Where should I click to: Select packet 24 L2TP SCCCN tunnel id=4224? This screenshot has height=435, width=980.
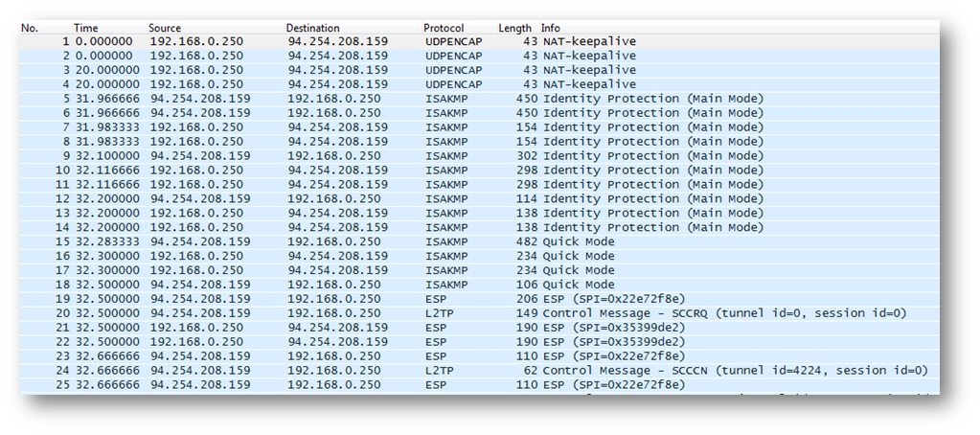(x=479, y=372)
